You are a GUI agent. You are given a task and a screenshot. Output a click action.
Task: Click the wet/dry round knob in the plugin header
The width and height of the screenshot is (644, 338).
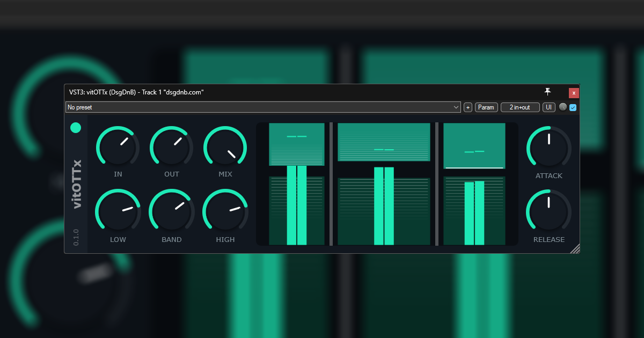point(563,107)
